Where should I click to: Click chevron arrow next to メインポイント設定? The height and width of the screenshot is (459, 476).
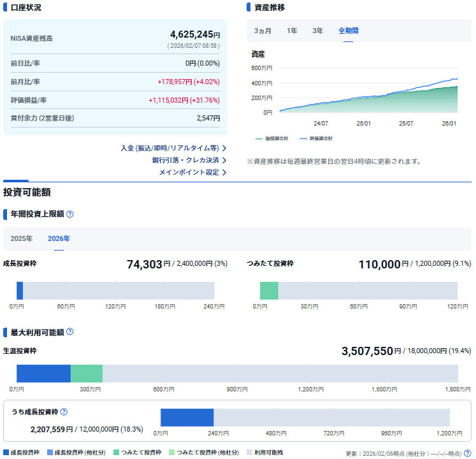point(224,172)
